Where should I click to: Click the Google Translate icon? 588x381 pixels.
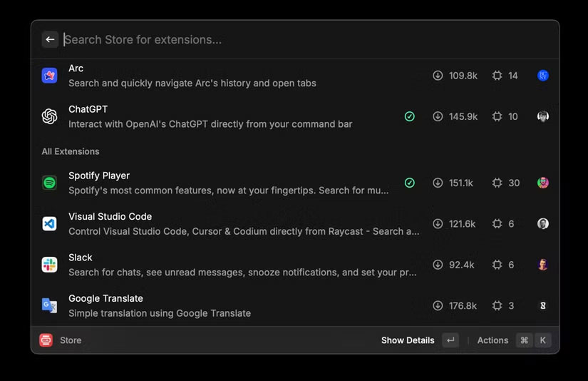click(x=49, y=305)
